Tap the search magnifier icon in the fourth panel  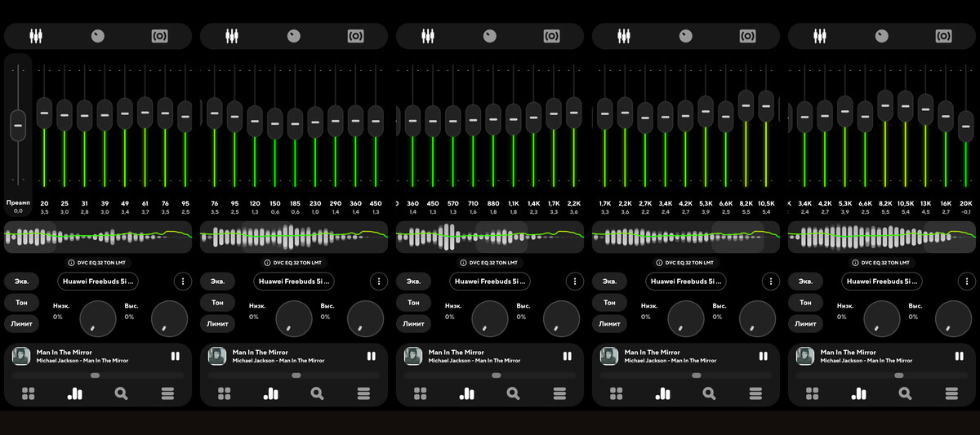coord(710,393)
